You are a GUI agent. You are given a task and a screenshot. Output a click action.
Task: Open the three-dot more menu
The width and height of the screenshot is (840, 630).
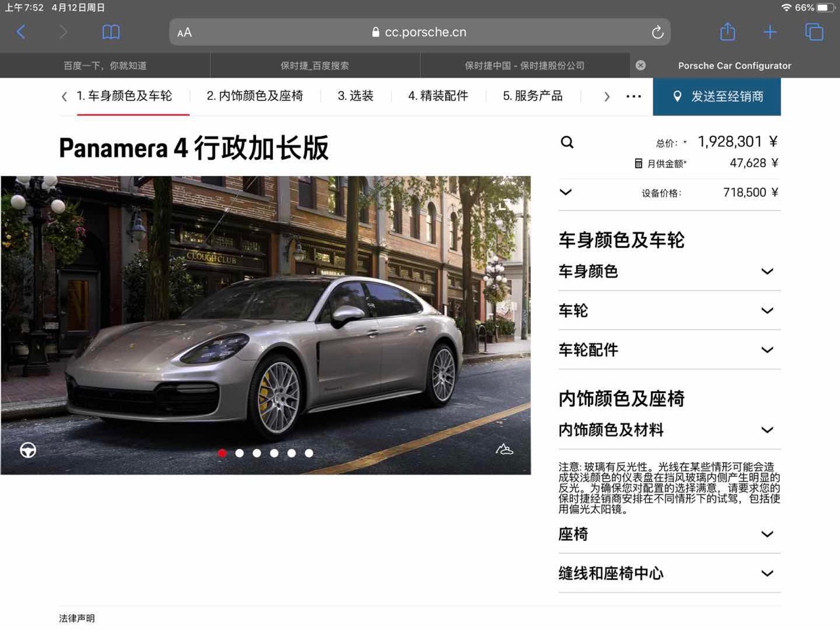tap(633, 96)
